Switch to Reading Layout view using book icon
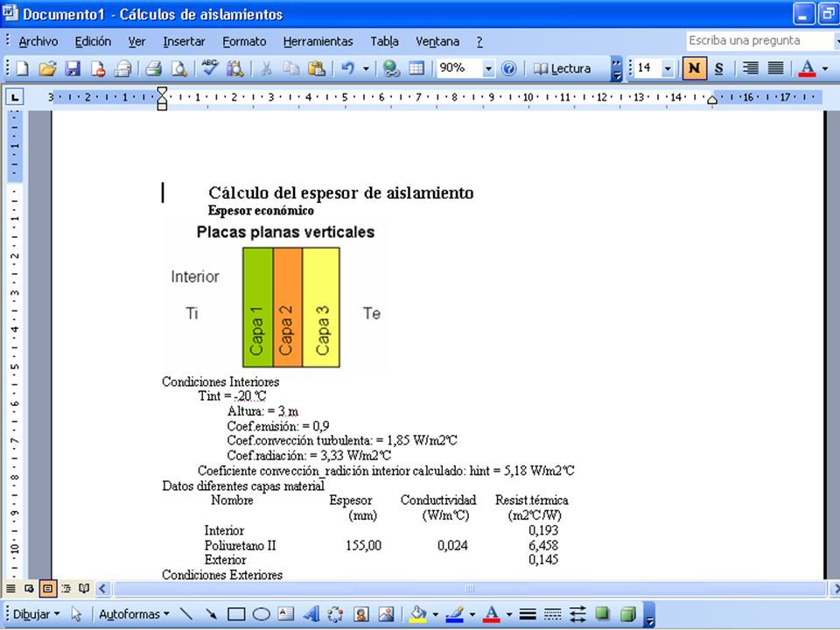840x630 pixels. [84, 589]
